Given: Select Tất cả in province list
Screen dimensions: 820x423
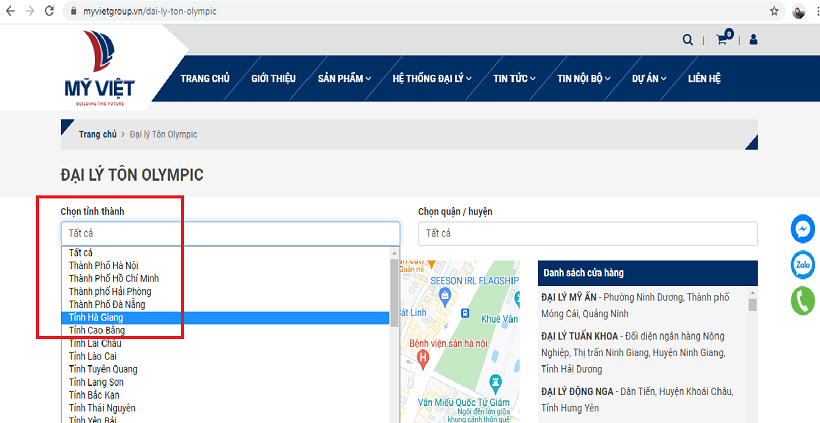Looking at the screenshot, I should pyautogui.click(x=226, y=253).
